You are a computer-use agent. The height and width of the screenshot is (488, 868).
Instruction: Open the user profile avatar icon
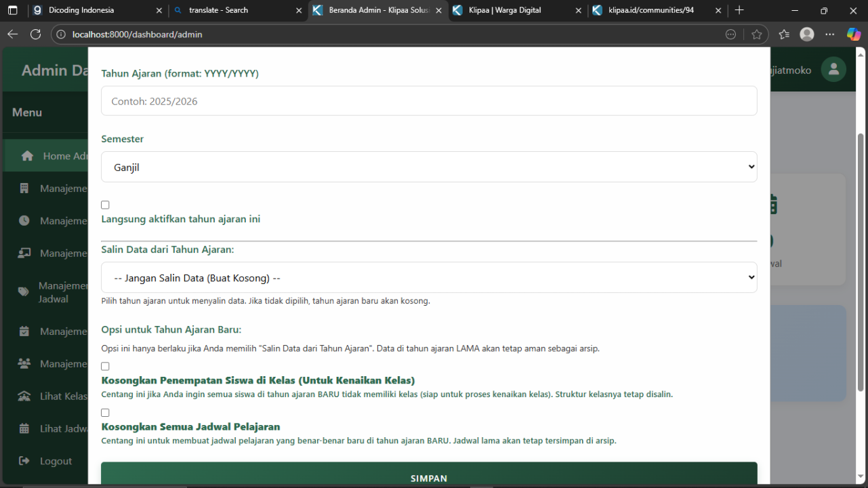[x=833, y=69]
